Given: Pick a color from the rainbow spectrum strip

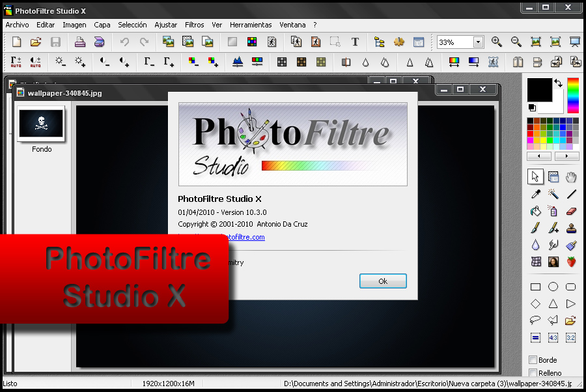Looking at the screenshot, I should tap(573, 95).
